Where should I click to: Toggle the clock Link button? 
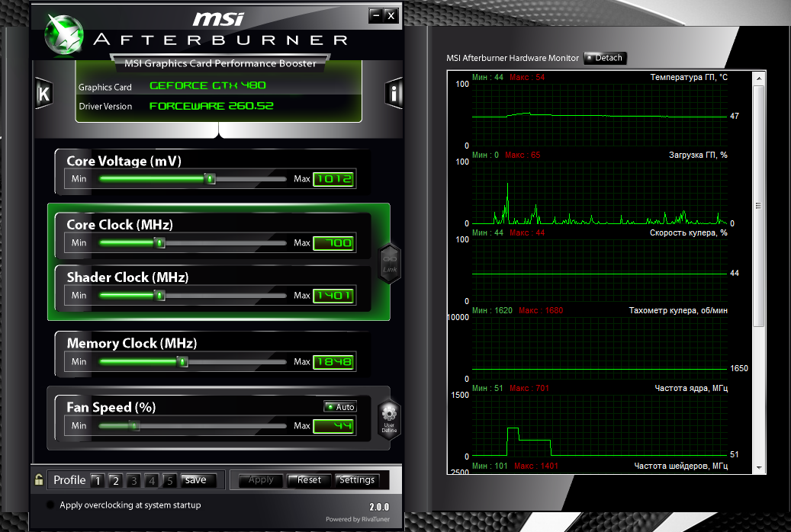[390, 264]
